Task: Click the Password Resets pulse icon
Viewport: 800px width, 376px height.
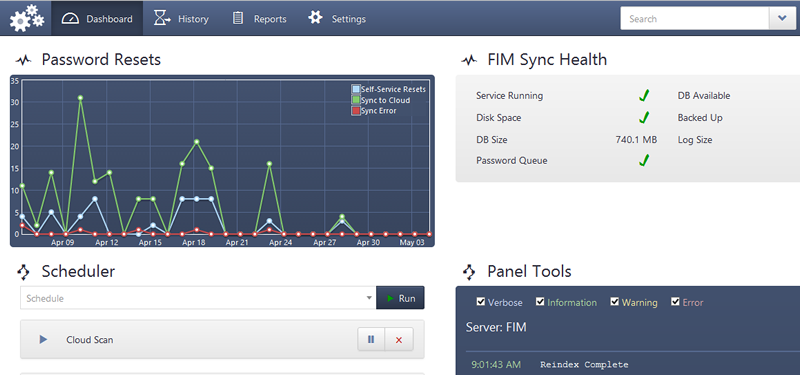Action: (x=23, y=60)
